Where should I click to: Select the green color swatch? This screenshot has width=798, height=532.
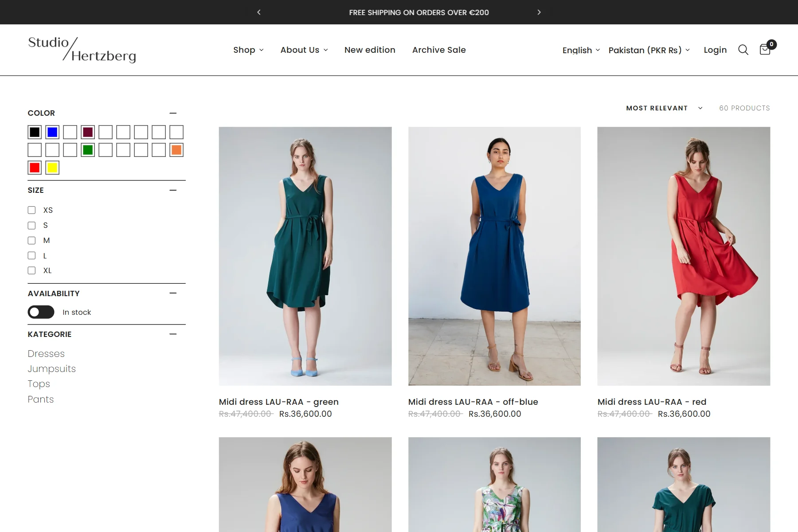(88, 150)
